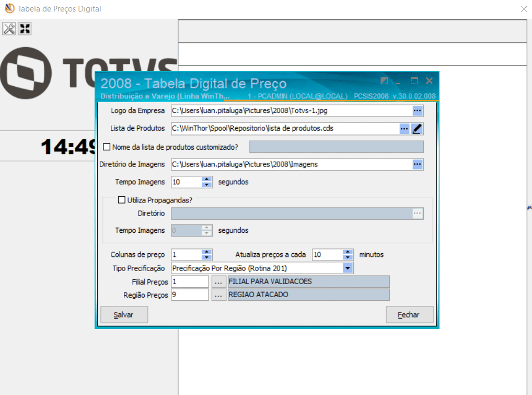Increase Tempo Imagens seconds value
The height and width of the screenshot is (395, 532).
206,179
